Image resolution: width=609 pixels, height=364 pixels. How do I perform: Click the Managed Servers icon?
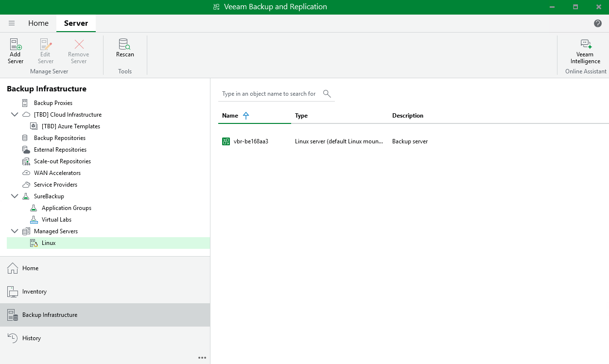pos(26,231)
